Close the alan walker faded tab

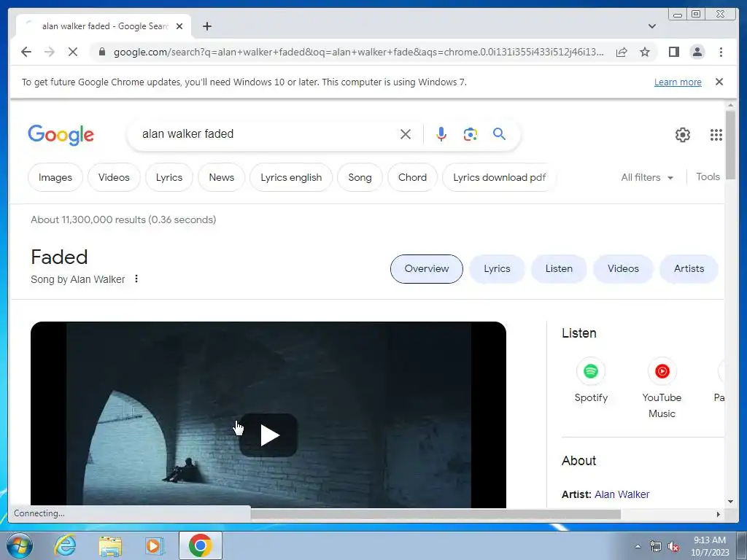point(179,26)
